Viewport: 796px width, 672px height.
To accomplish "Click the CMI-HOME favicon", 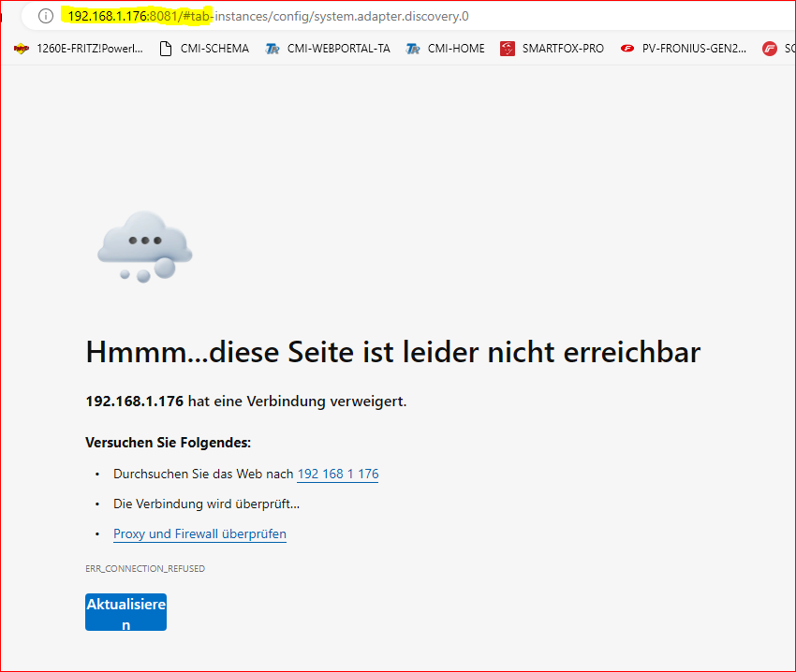I will click(x=413, y=49).
